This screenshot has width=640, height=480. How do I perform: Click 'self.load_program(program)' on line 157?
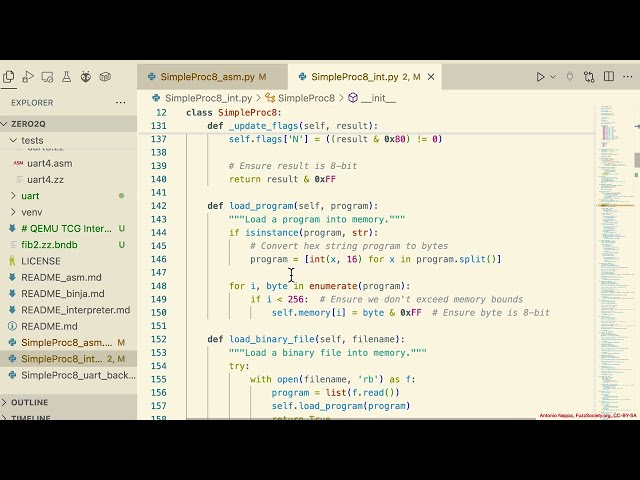341,406
